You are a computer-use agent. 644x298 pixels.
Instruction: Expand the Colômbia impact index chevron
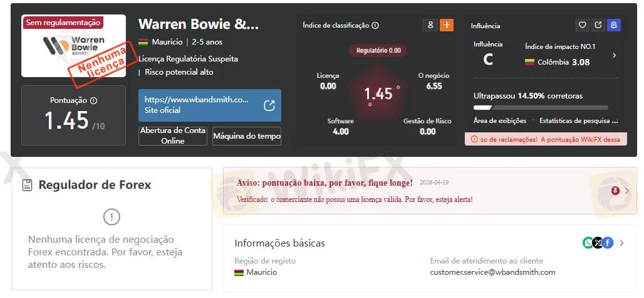coord(615,55)
